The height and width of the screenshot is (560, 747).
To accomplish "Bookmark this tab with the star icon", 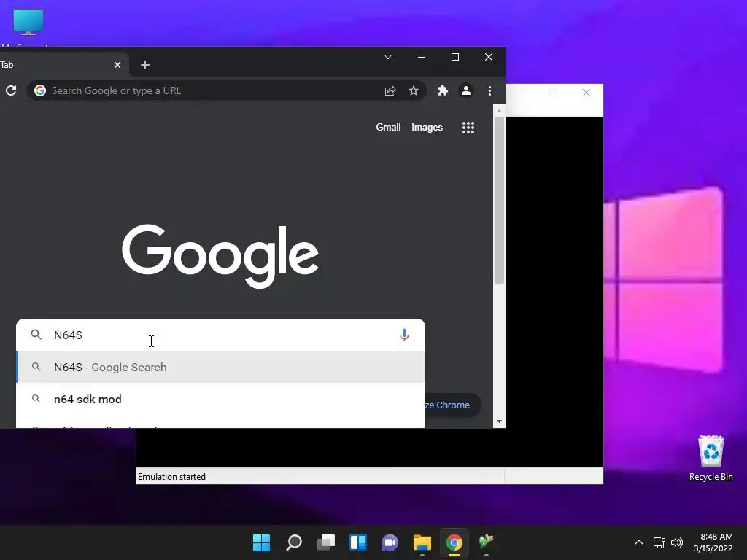I will pos(414,90).
